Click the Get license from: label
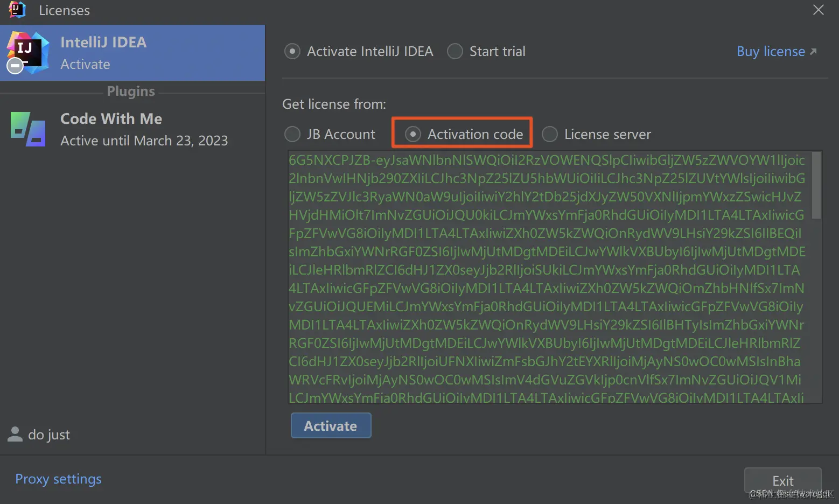Image resolution: width=839 pixels, height=504 pixels. click(x=334, y=104)
